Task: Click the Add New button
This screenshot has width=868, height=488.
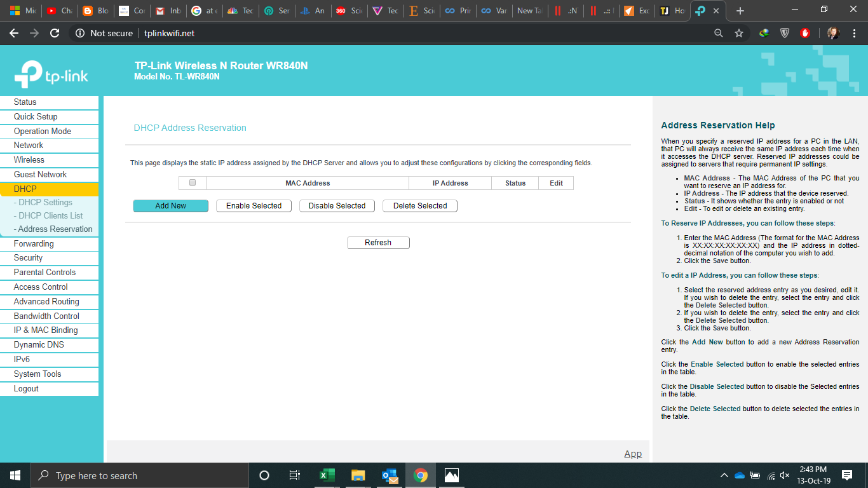Action: tap(170, 205)
